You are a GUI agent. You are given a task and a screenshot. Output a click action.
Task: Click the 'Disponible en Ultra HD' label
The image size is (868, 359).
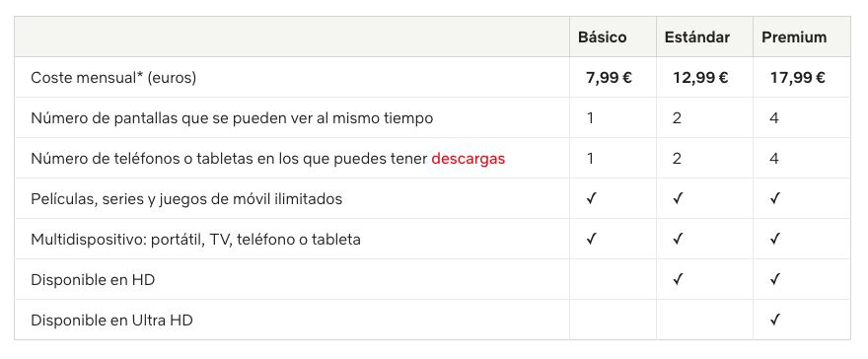pos(111,320)
